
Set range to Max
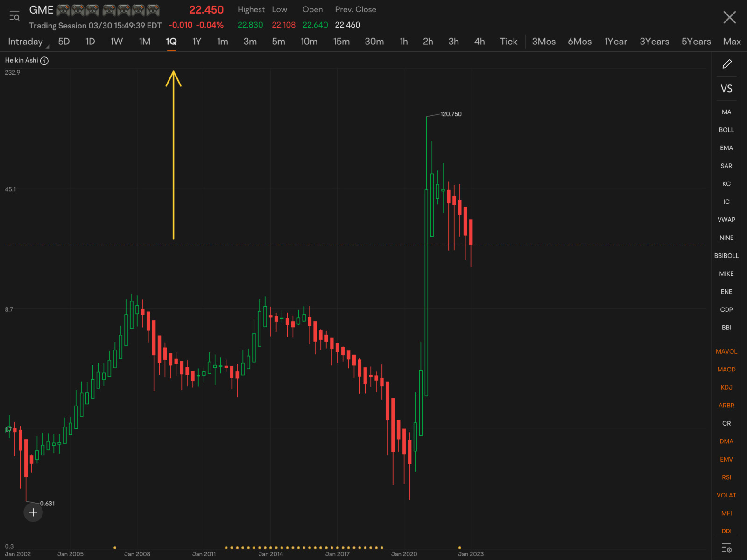point(732,42)
